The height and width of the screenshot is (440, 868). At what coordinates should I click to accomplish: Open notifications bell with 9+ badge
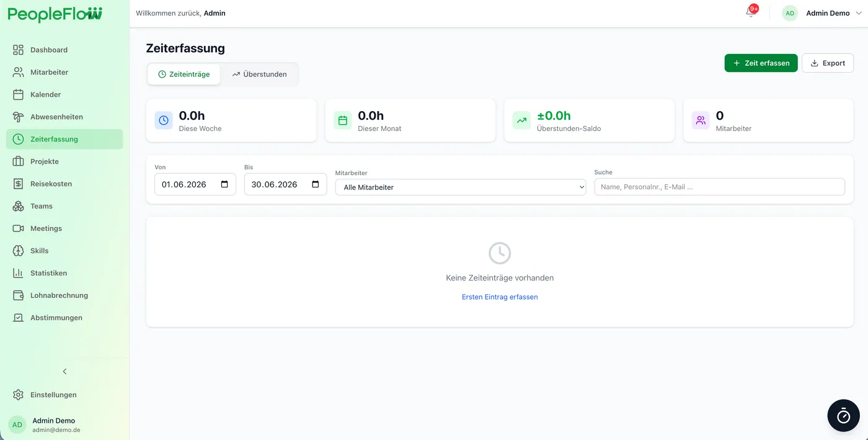pos(751,12)
